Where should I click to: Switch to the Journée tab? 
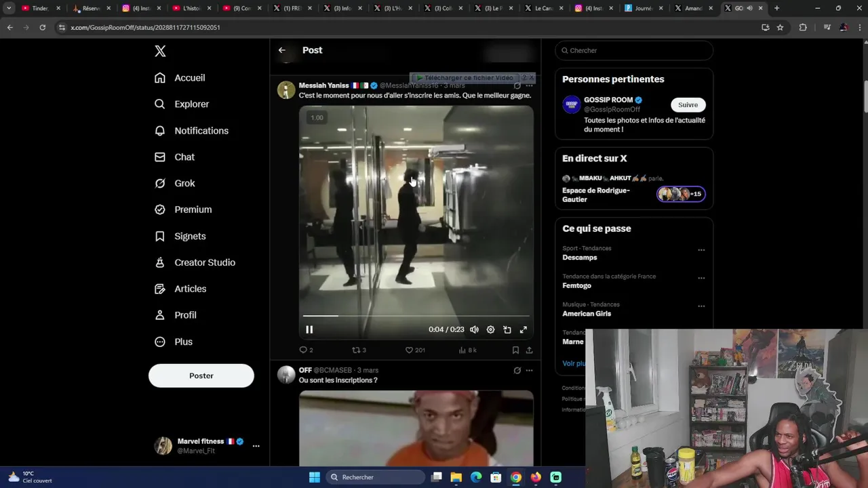pos(644,8)
